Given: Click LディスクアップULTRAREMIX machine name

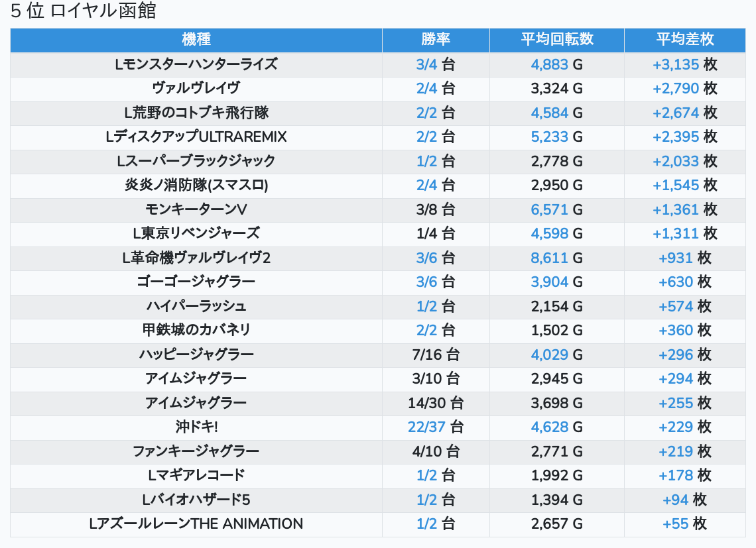Looking at the screenshot, I should [x=196, y=137].
